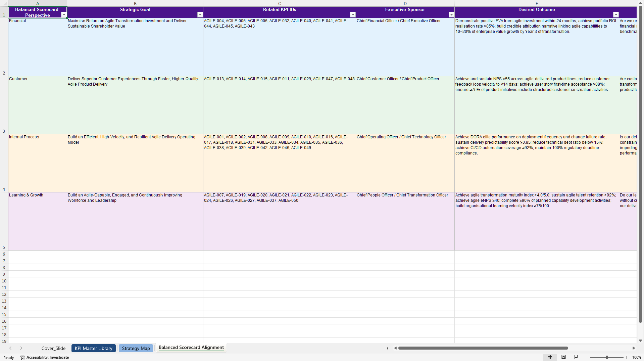
Task: Select the Financial perspective cell
Action: tap(38, 47)
